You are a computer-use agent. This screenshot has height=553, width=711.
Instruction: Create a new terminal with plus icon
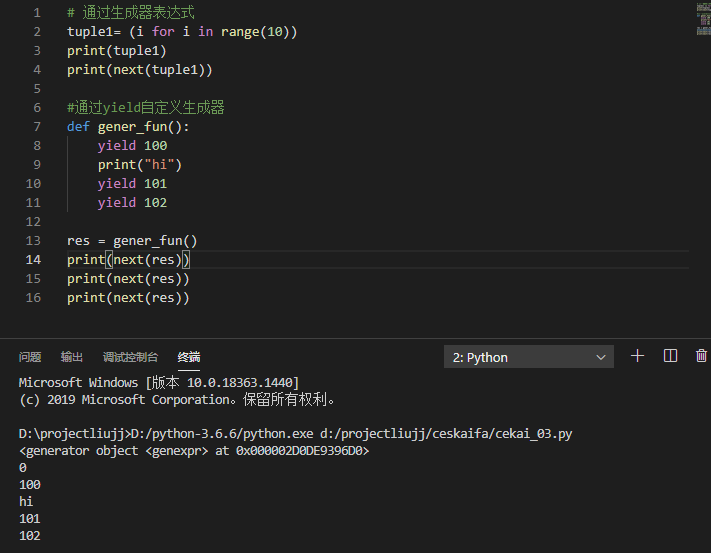[x=638, y=356]
